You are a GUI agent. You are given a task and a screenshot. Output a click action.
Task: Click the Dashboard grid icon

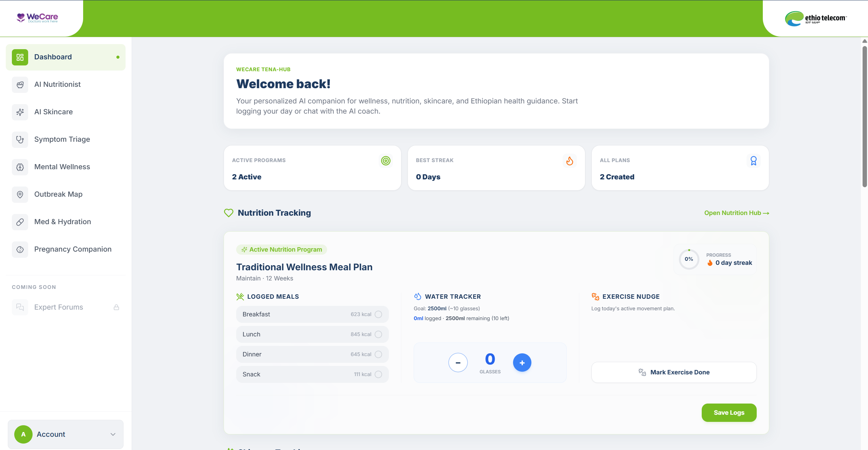(20, 57)
